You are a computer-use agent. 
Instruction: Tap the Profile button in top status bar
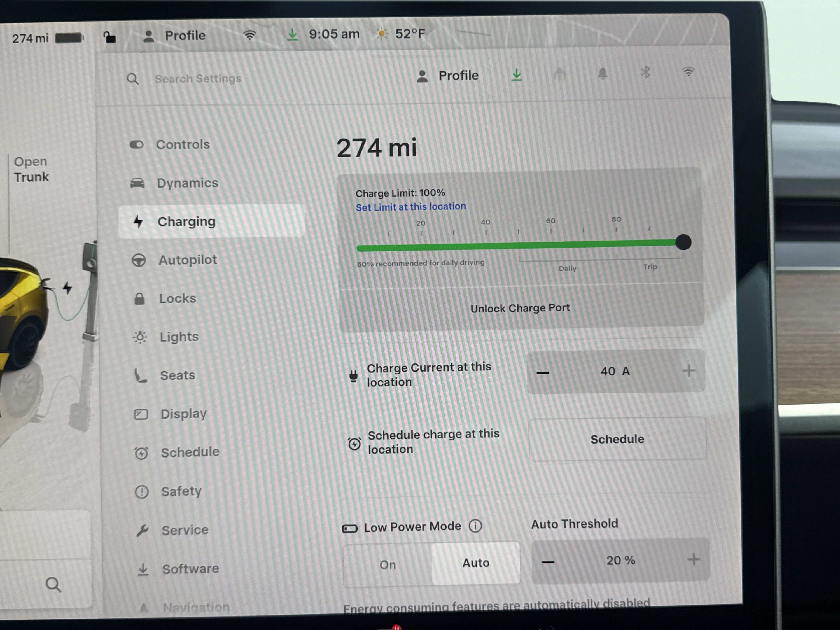coord(174,36)
